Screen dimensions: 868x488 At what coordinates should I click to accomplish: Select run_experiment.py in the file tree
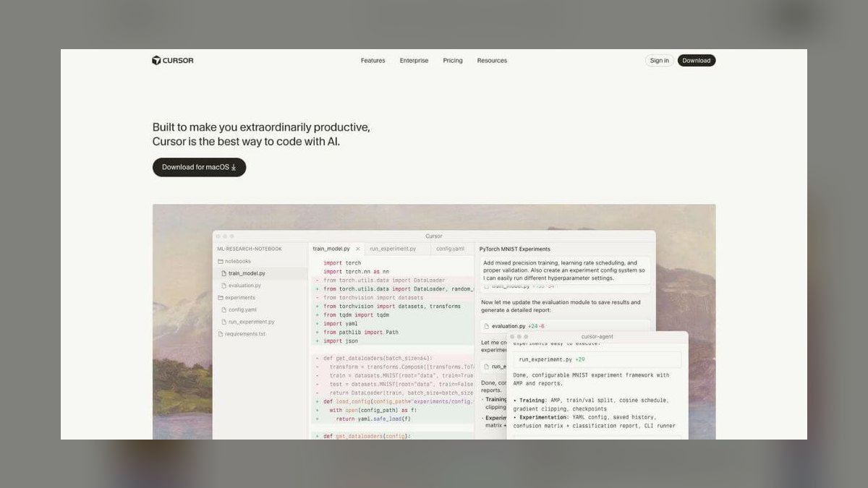pyautogui.click(x=251, y=322)
